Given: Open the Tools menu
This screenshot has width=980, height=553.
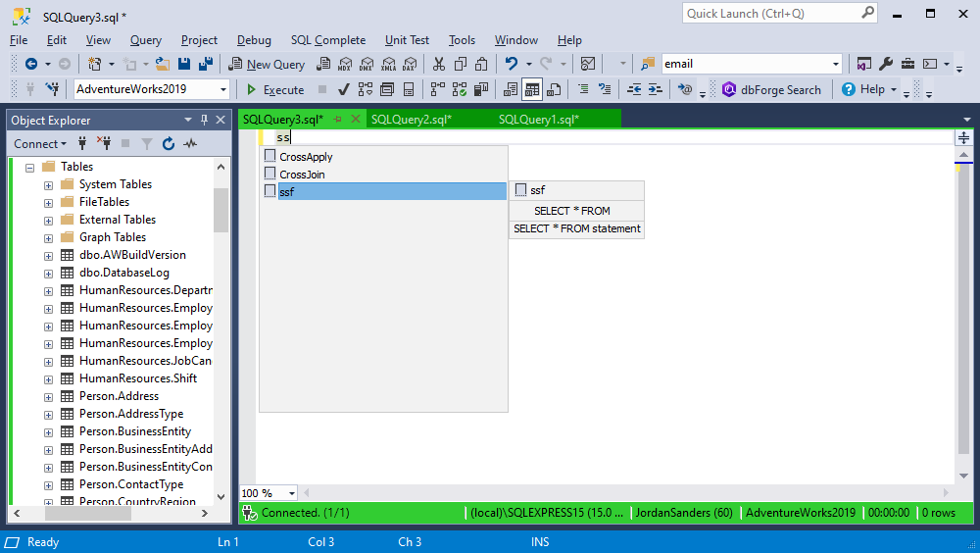Looking at the screenshot, I should (462, 40).
